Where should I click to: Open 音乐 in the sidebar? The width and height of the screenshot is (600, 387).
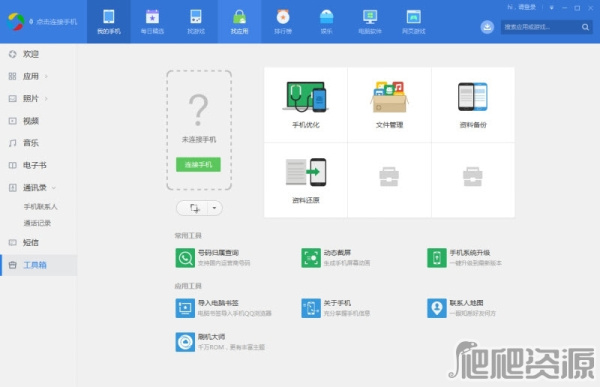coord(38,143)
